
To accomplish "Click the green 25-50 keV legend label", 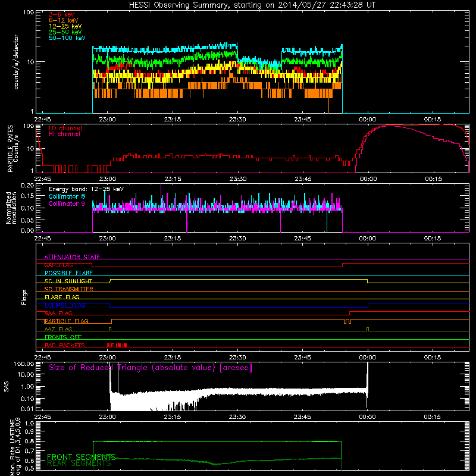I will click(65, 32).
